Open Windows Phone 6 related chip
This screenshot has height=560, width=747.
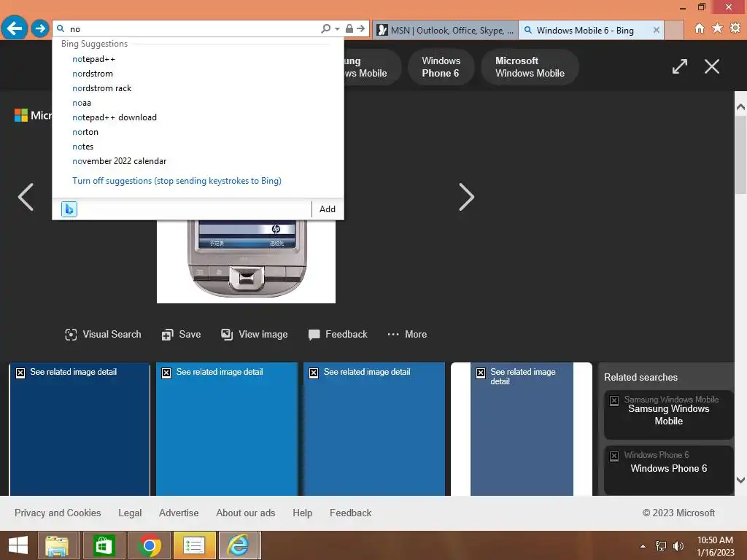(441, 67)
